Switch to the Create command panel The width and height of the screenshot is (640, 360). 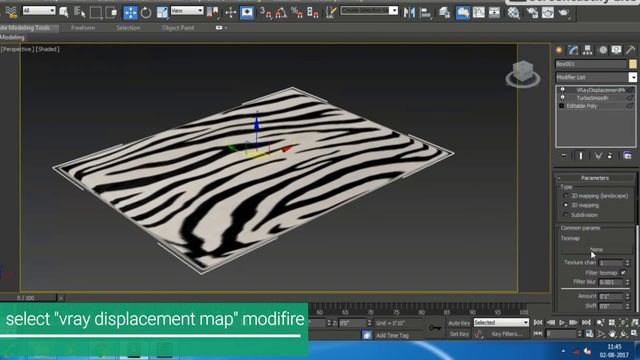pos(559,50)
